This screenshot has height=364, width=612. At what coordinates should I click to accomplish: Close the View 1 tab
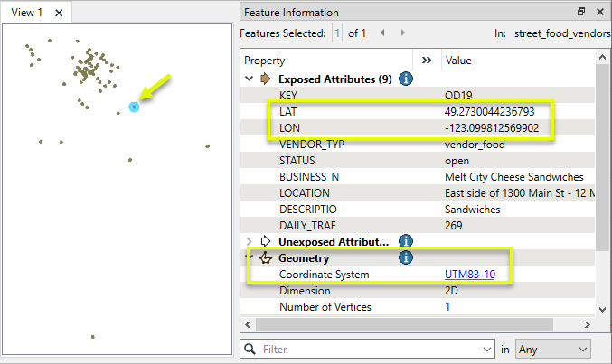[x=59, y=13]
